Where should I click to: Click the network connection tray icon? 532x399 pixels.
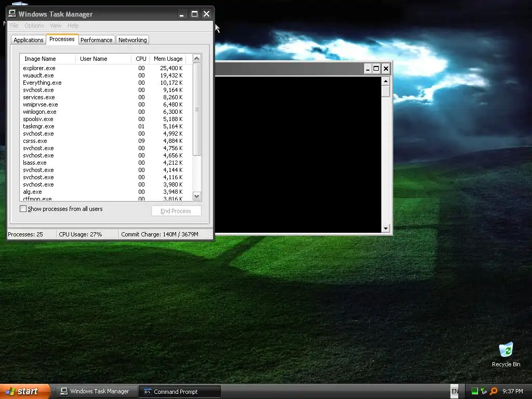pos(484,391)
